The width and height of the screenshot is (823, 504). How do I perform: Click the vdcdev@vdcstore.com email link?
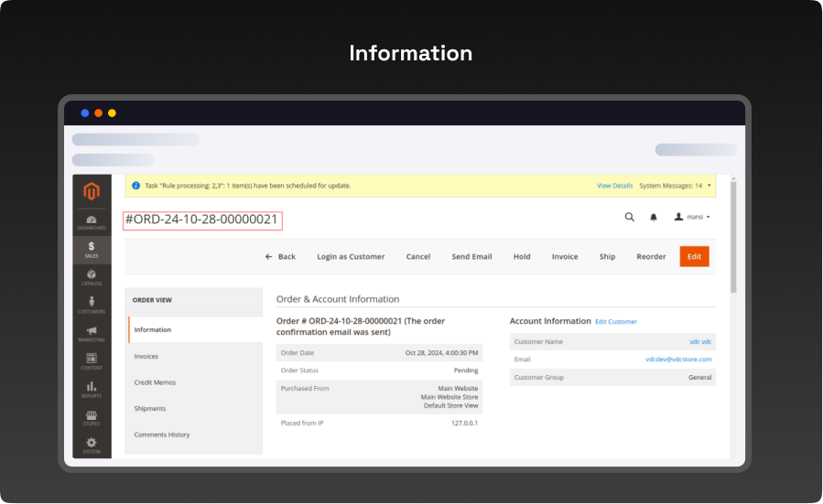point(677,359)
